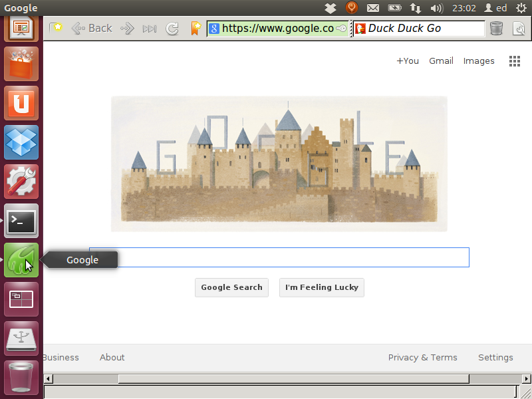Click the Forward arrow toolbar icon
Viewport: 532px width, 399px height.
(127, 29)
